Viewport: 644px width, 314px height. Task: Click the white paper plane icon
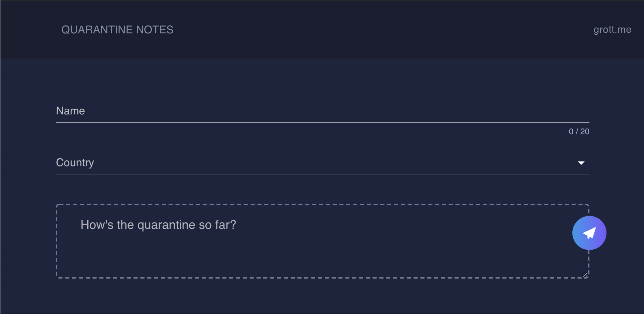pyautogui.click(x=589, y=233)
